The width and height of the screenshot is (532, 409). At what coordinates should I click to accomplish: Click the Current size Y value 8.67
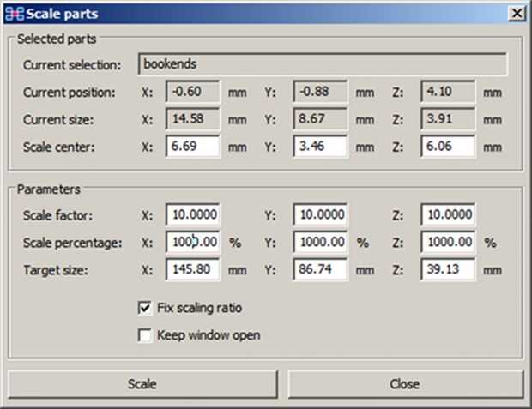(x=320, y=119)
